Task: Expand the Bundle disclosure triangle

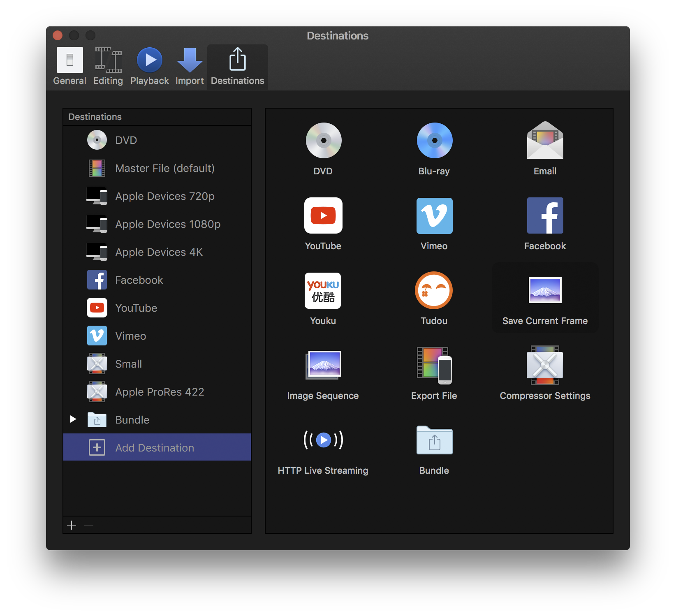Action: tap(73, 419)
